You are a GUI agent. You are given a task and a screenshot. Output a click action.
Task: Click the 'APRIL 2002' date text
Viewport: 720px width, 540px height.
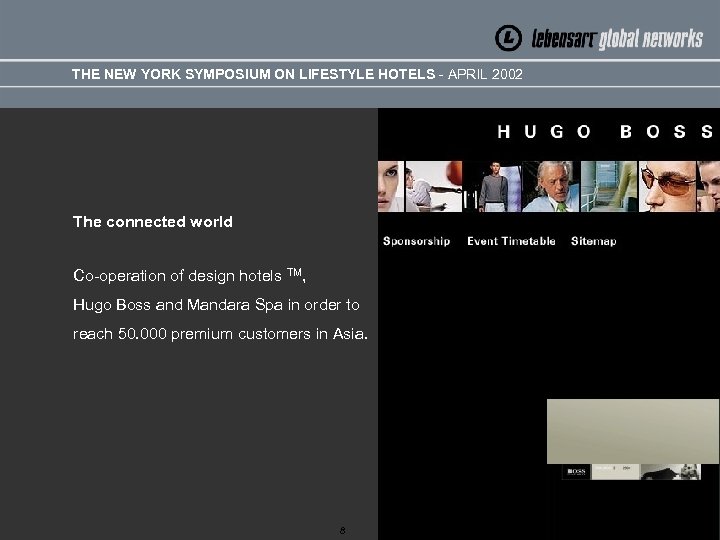(485, 74)
